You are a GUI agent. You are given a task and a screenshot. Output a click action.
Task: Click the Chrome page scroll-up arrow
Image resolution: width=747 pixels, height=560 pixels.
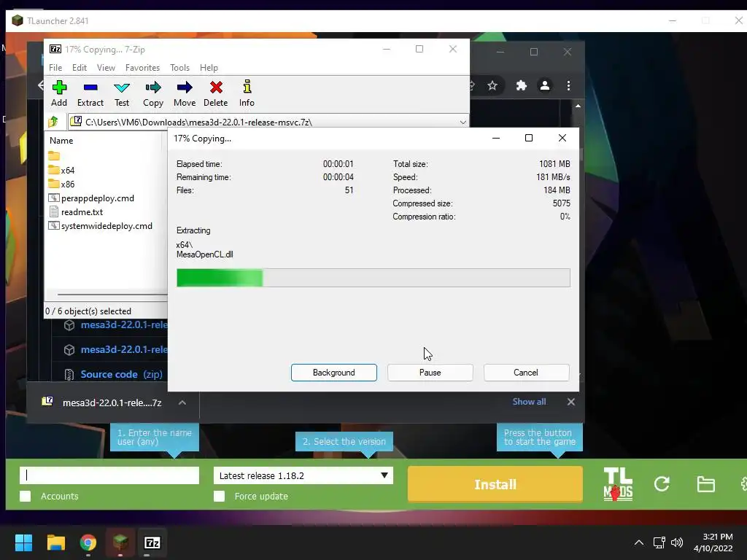click(x=578, y=106)
